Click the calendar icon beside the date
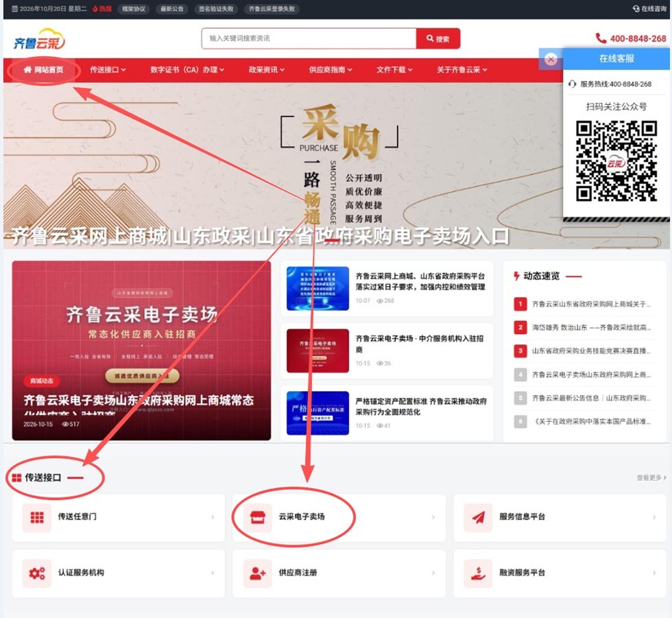This screenshot has height=618, width=672. pos(14,8)
